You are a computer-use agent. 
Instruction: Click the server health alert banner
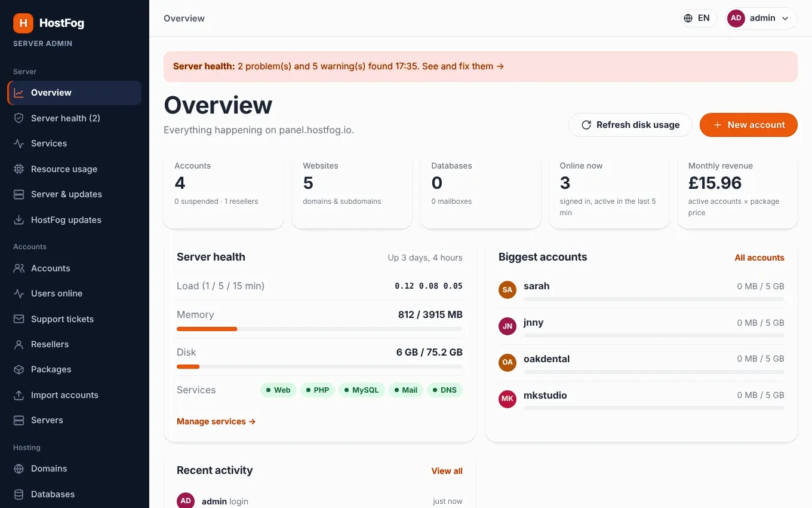481,66
